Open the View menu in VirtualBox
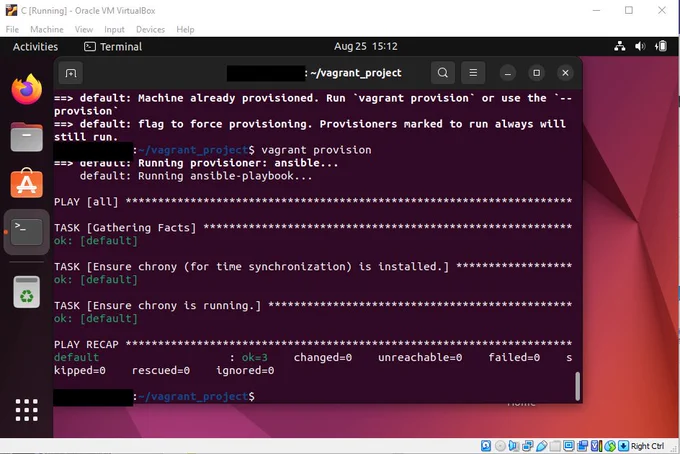Image resolution: width=680 pixels, height=454 pixels. pos(84,29)
